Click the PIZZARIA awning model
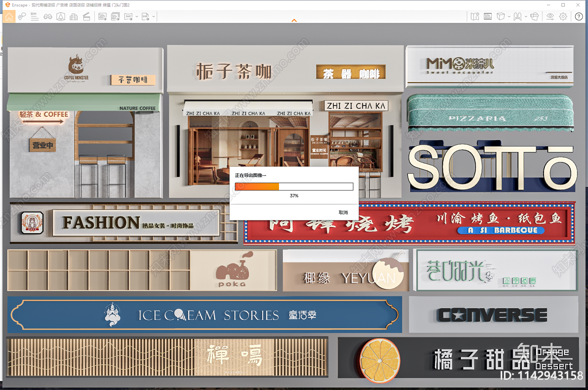Viewport: 588px width, 390px height. 490,113
